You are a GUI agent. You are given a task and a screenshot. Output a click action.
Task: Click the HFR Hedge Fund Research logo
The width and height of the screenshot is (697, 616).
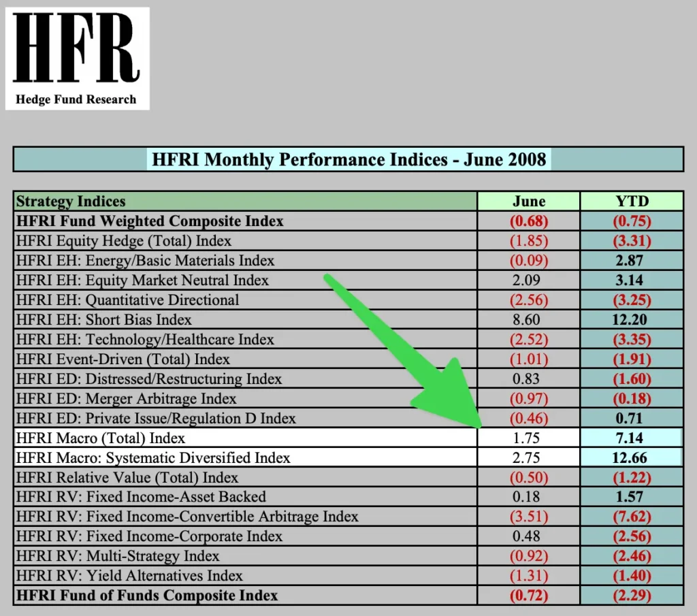click(x=78, y=59)
